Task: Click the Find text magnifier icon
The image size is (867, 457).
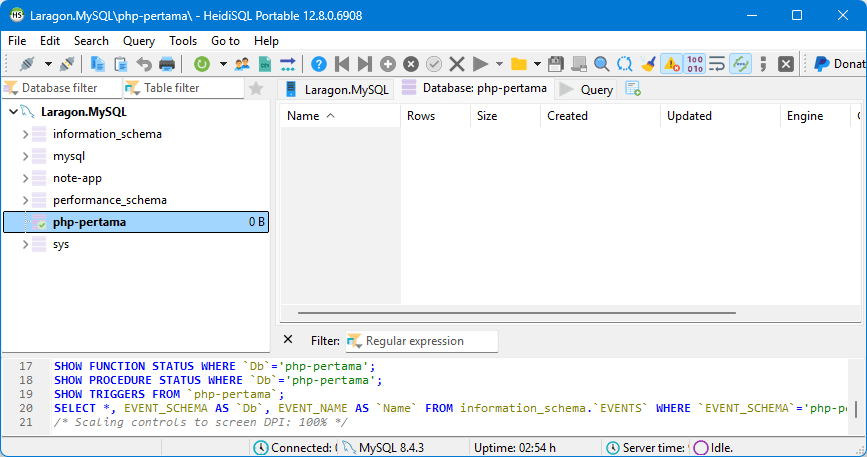Action: (x=602, y=64)
